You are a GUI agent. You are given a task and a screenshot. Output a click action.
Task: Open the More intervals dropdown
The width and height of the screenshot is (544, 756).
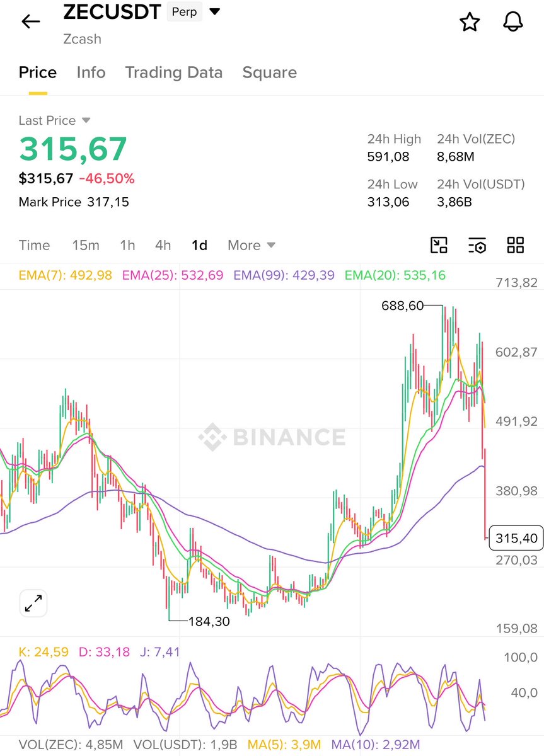tap(252, 245)
